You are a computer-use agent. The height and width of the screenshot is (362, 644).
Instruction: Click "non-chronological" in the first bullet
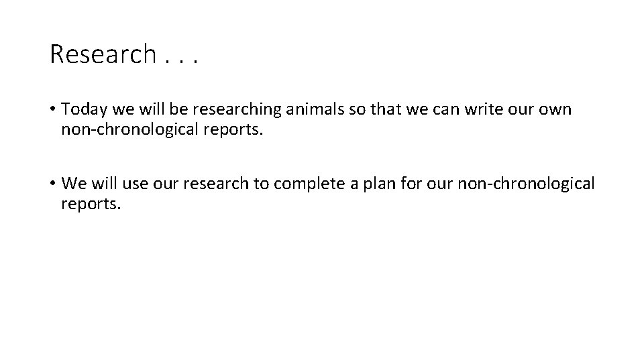pyautogui.click(x=127, y=129)
